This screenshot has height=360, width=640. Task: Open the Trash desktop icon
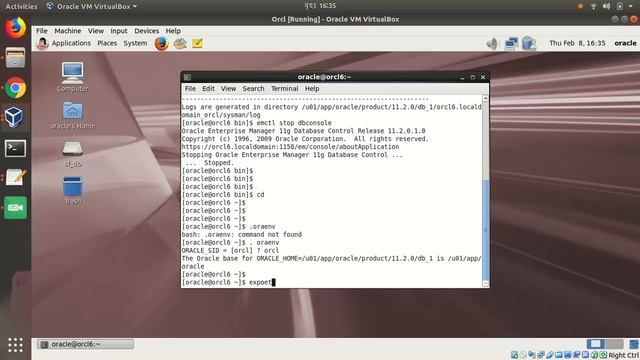point(73,190)
